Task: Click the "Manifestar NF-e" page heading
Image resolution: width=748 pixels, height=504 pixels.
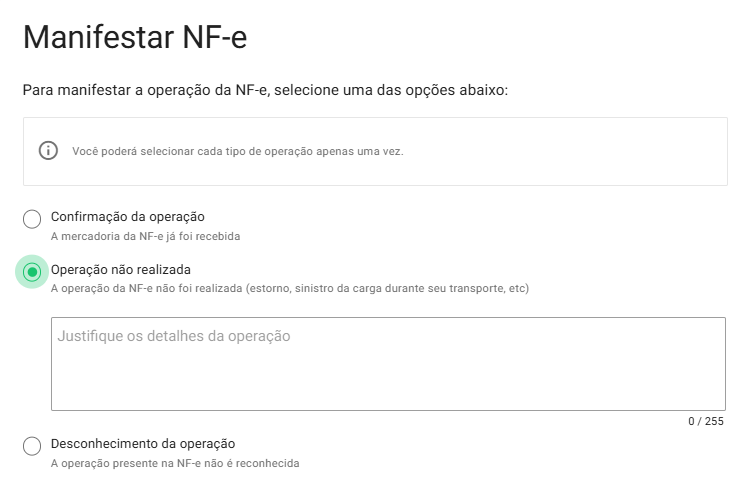Action: click(x=135, y=38)
